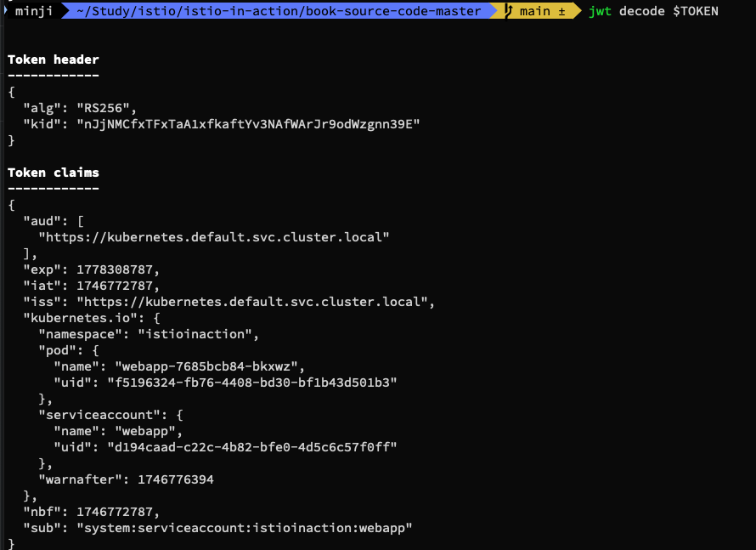Viewport: 756px width, 550px height.
Task: Click the exp value 1778308787
Action: click(115, 269)
